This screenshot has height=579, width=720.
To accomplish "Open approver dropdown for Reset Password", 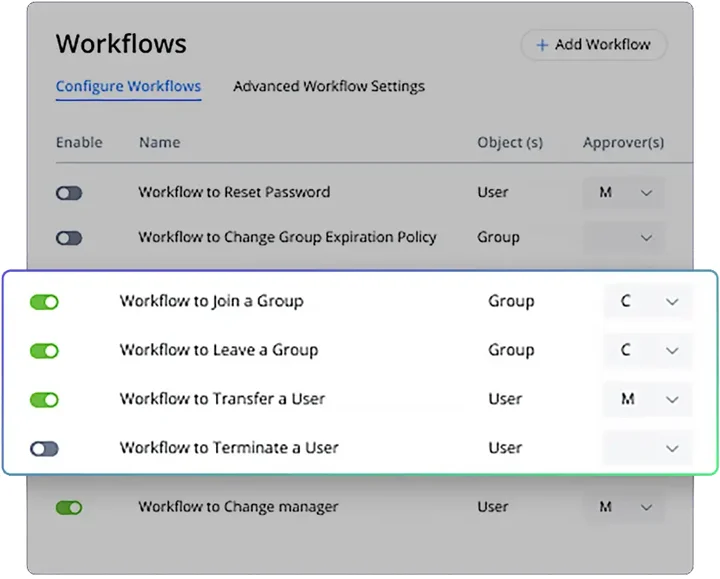I will [x=624, y=192].
